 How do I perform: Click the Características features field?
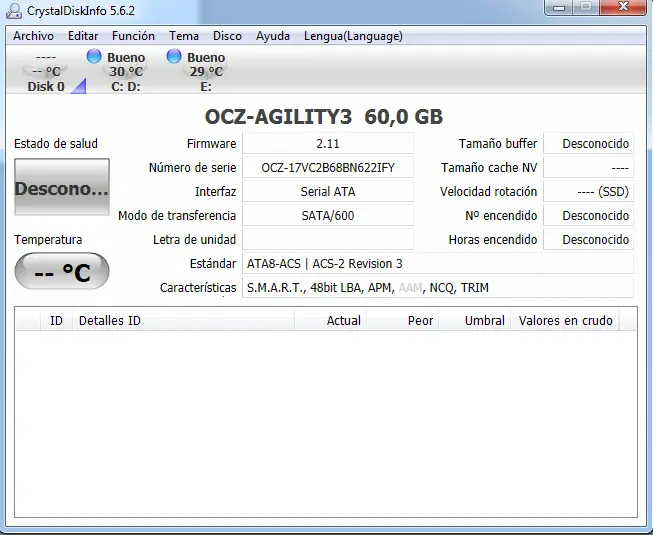point(438,288)
